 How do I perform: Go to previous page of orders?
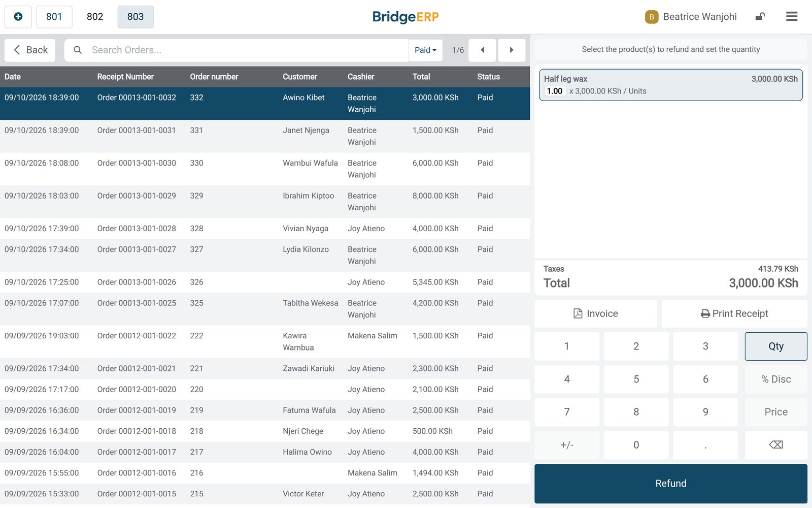482,50
